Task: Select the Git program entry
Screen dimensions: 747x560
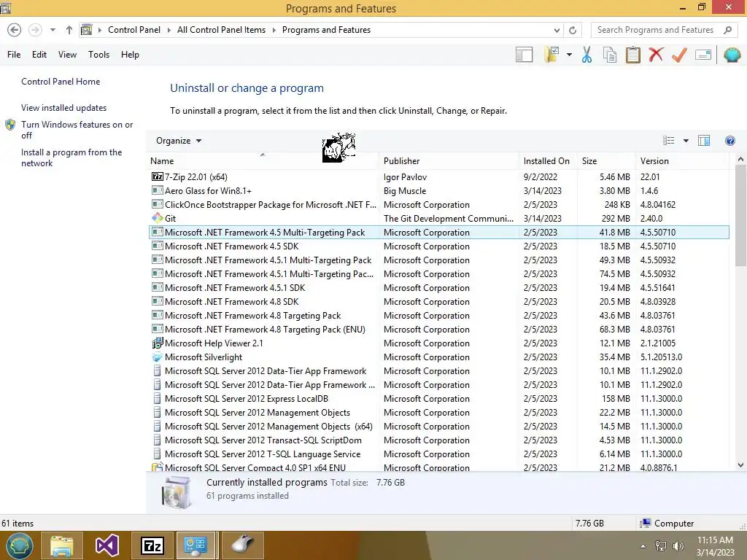Action: pos(439,219)
